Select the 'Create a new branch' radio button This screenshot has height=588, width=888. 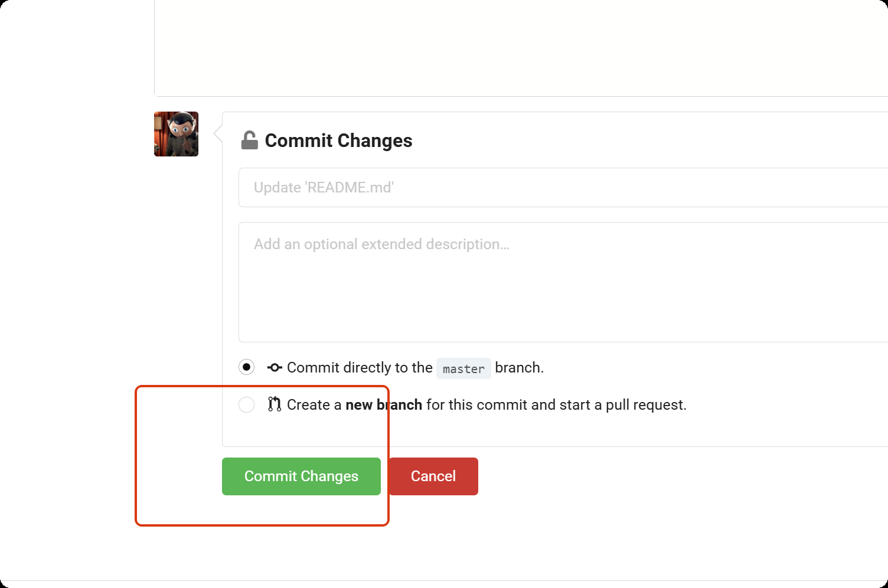[247, 404]
